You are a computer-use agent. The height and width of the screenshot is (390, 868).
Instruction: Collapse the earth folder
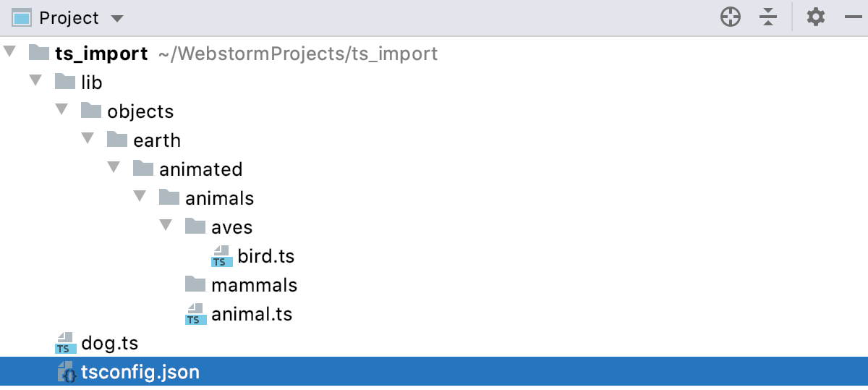click(x=88, y=139)
